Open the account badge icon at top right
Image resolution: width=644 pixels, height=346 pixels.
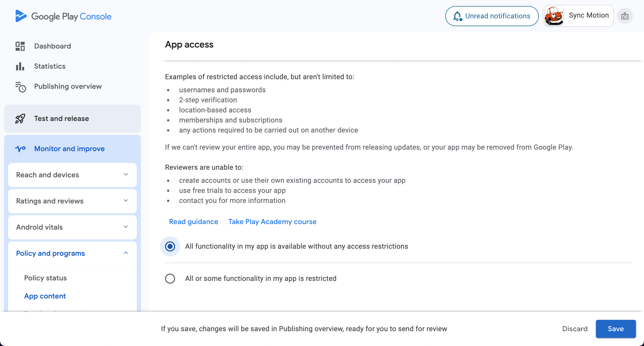pyautogui.click(x=625, y=16)
